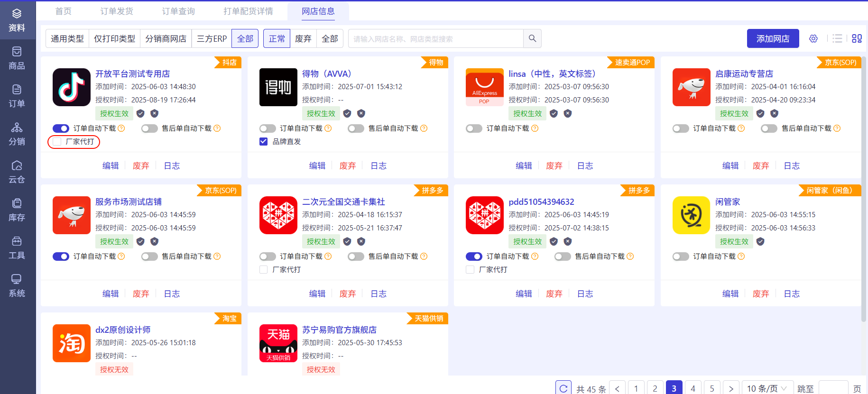Viewport: 868px width, 394px height.
Task: Open the 分销 sidebar section
Action: pos(17,134)
